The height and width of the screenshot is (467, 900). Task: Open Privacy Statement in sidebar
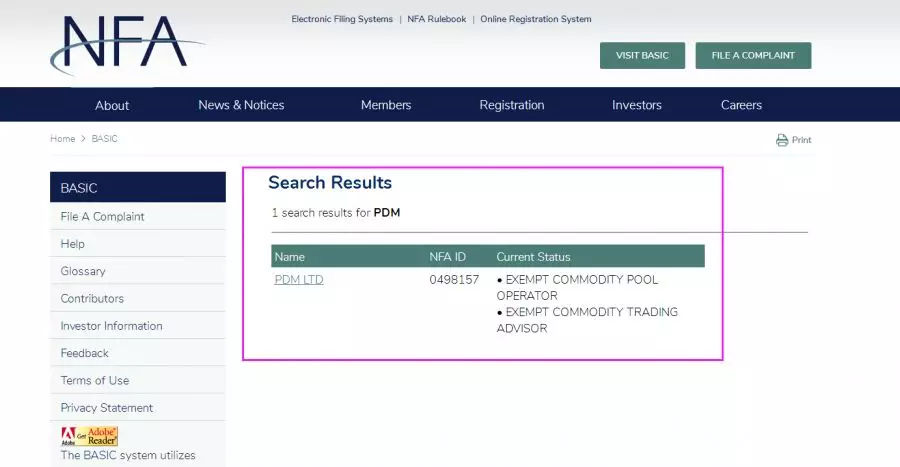107,408
